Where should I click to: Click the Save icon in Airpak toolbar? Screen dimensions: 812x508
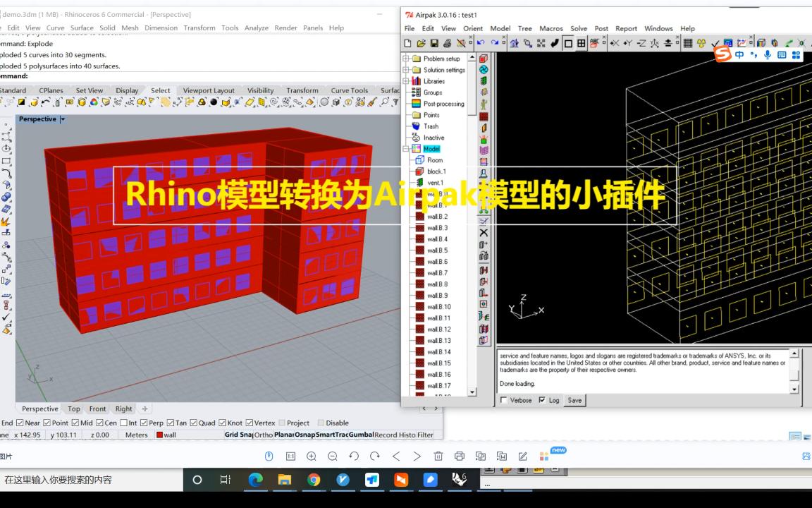tap(433, 43)
